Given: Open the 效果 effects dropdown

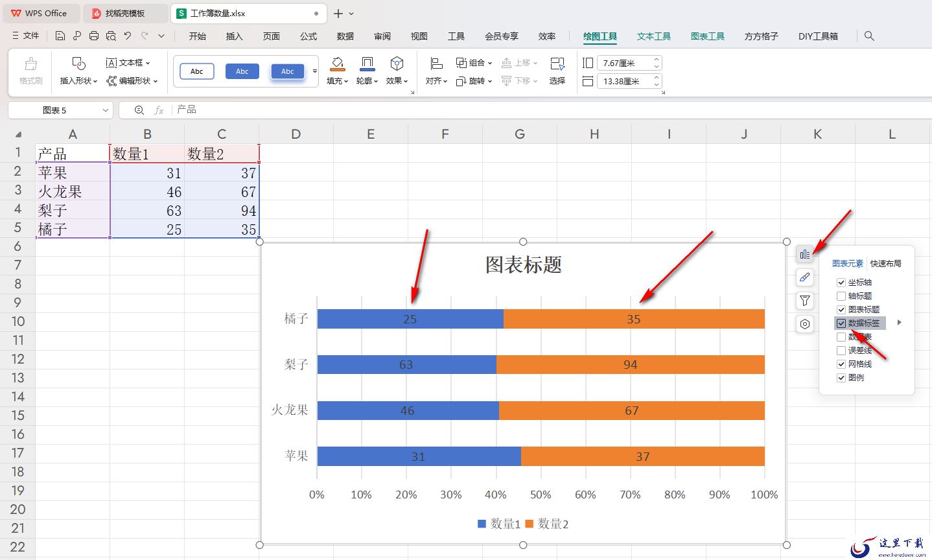Looking at the screenshot, I should tap(397, 71).
